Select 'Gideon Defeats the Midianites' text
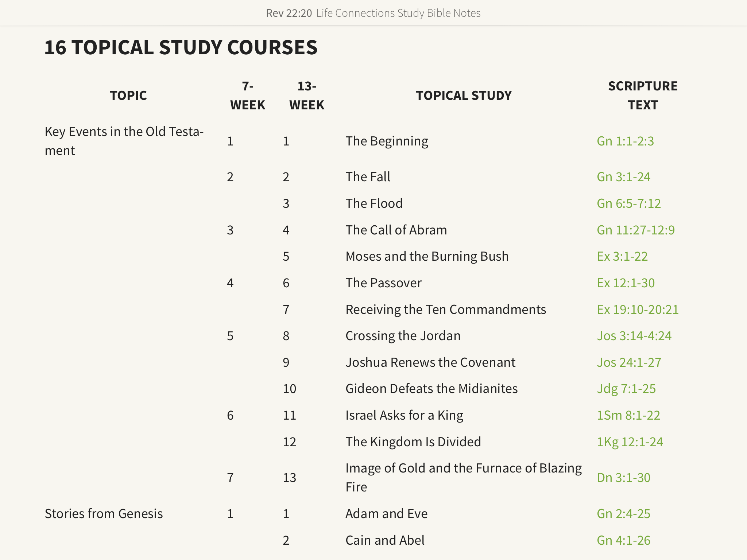Viewport: 747px width, 560px height. [431, 389]
